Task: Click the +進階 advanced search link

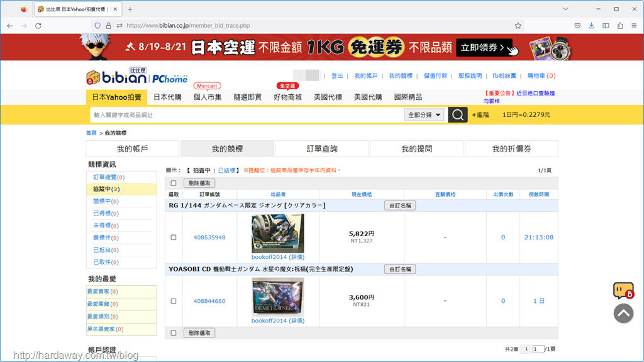Action: point(480,115)
